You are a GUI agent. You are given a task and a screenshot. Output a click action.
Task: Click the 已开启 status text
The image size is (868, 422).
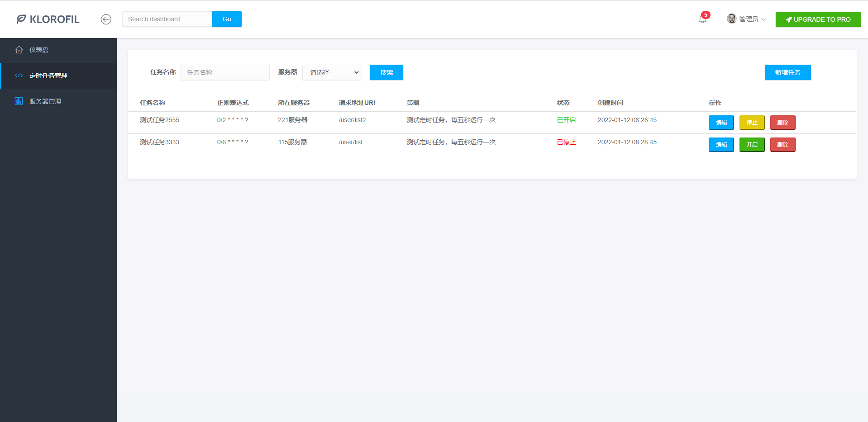point(567,120)
